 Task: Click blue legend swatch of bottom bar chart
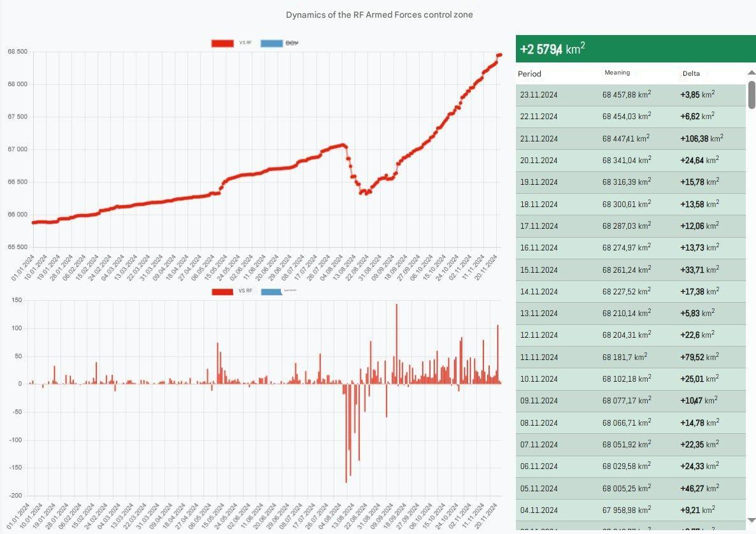(271, 291)
